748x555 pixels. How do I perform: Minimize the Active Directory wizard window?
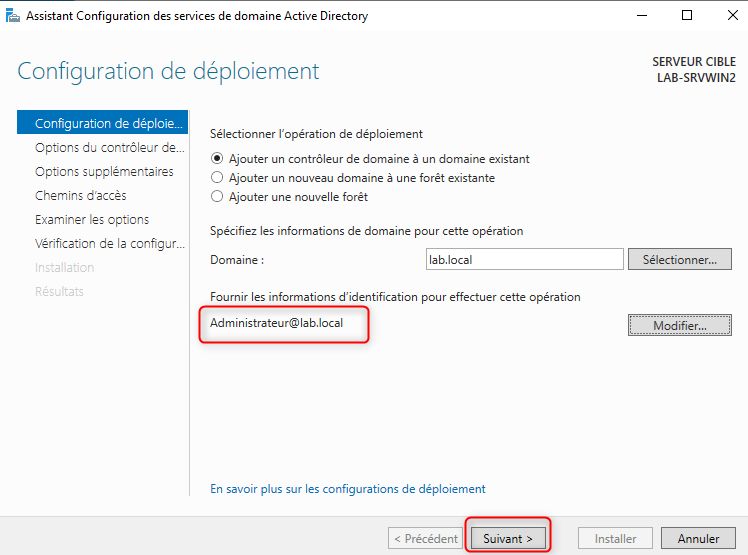(x=642, y=16)
